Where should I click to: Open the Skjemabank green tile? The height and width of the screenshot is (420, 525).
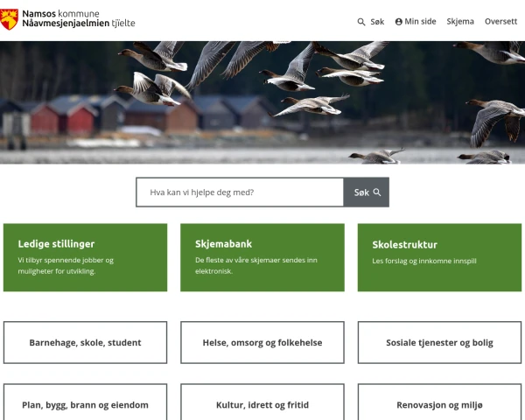point(262,257)
